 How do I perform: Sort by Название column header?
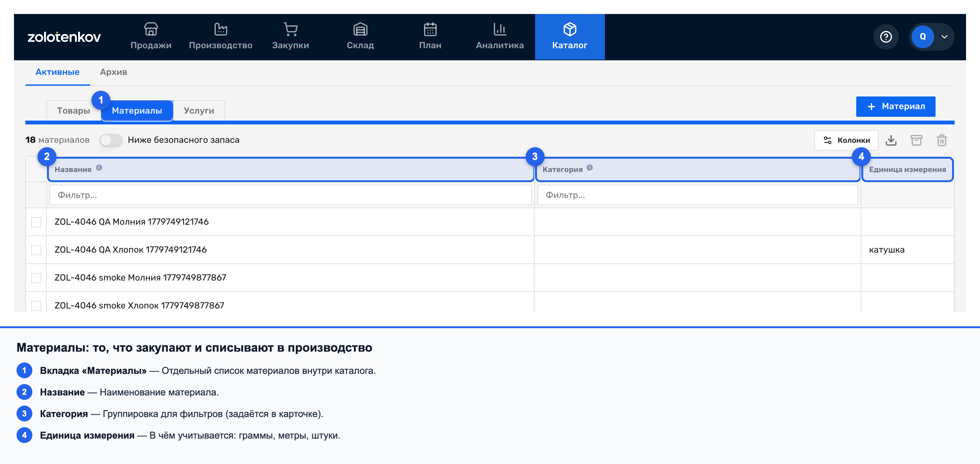coord(291,169)
